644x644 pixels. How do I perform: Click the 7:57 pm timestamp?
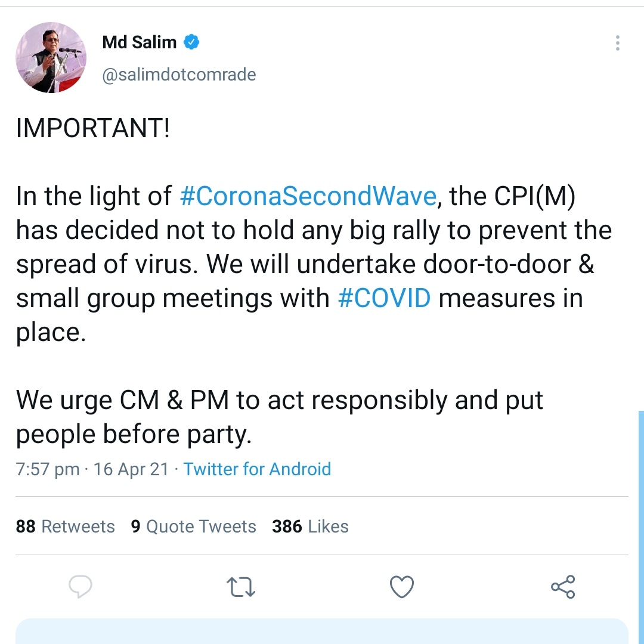point(48,469)
